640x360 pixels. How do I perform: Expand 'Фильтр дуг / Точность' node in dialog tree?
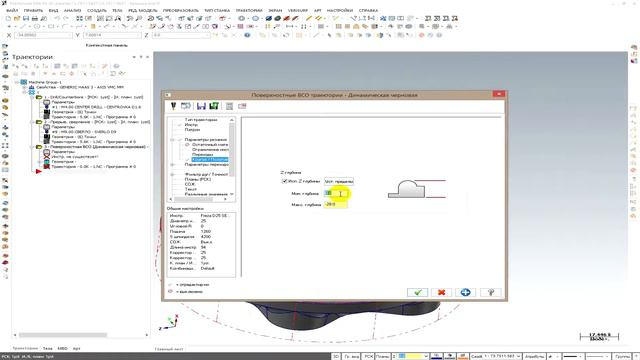click(x=172, y=174)
